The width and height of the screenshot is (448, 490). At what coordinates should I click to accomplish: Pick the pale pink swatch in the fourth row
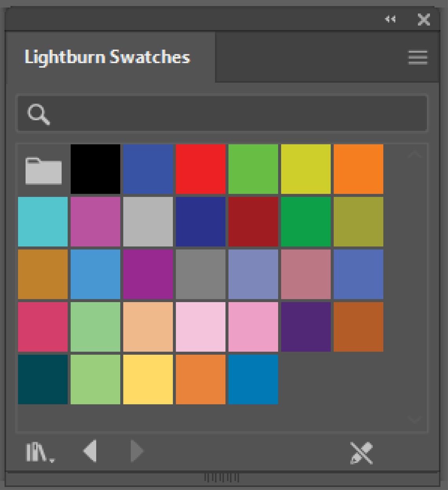click(x=201, y=327)
